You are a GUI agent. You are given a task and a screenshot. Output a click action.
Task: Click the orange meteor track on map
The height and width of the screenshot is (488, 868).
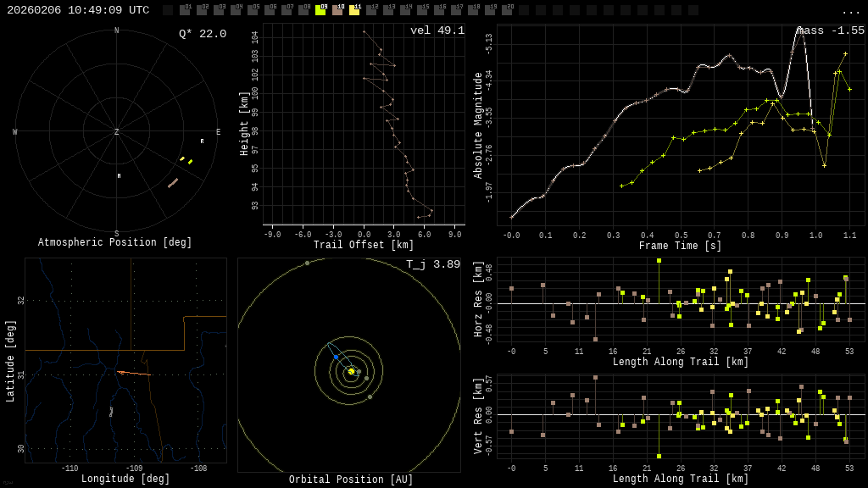(x=134, y=373)
